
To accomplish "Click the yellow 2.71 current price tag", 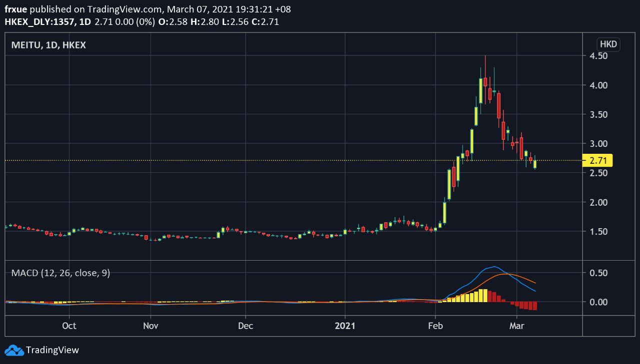I will pos(598,160).
